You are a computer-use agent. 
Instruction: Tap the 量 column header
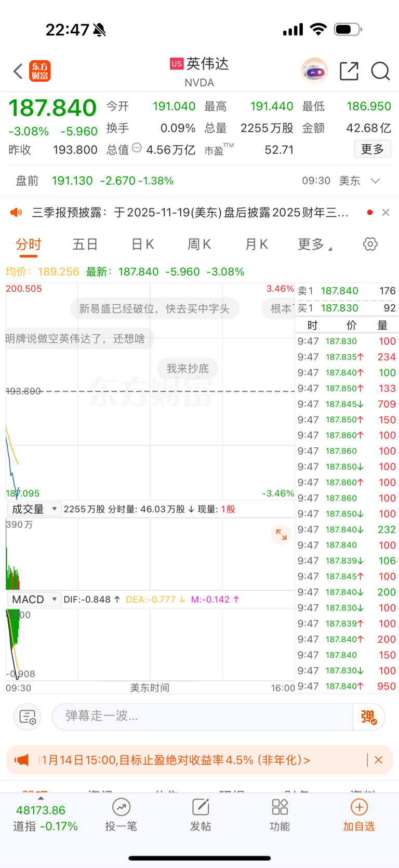coord(382,325)
